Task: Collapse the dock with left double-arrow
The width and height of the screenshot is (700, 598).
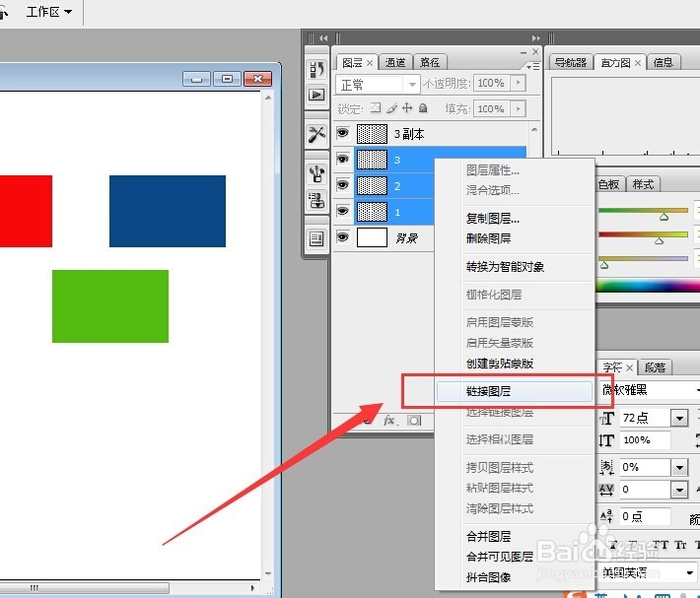Action: click(x=323, y=37)
